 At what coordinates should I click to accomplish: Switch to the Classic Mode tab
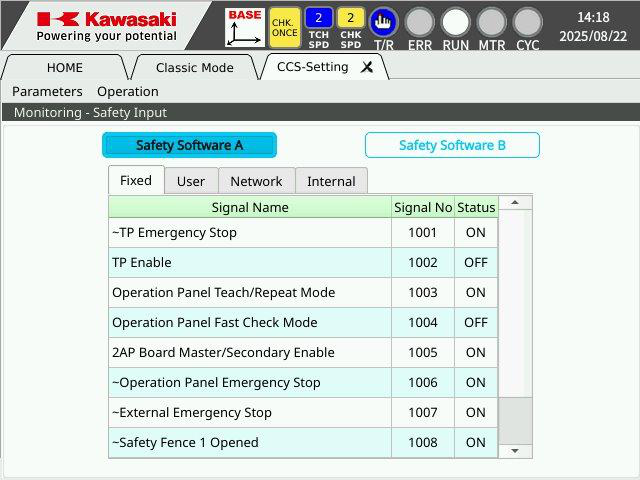click(195, 67)
